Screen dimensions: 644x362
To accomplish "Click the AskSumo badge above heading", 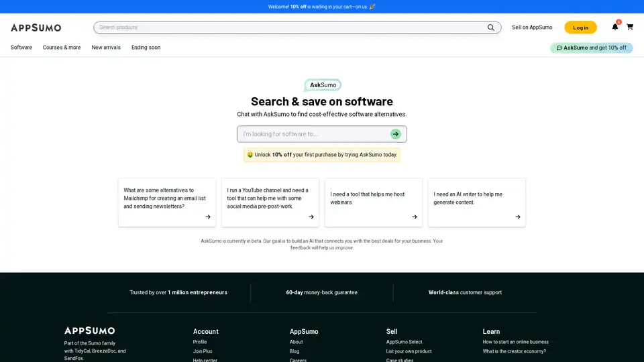I will [323, 85].
